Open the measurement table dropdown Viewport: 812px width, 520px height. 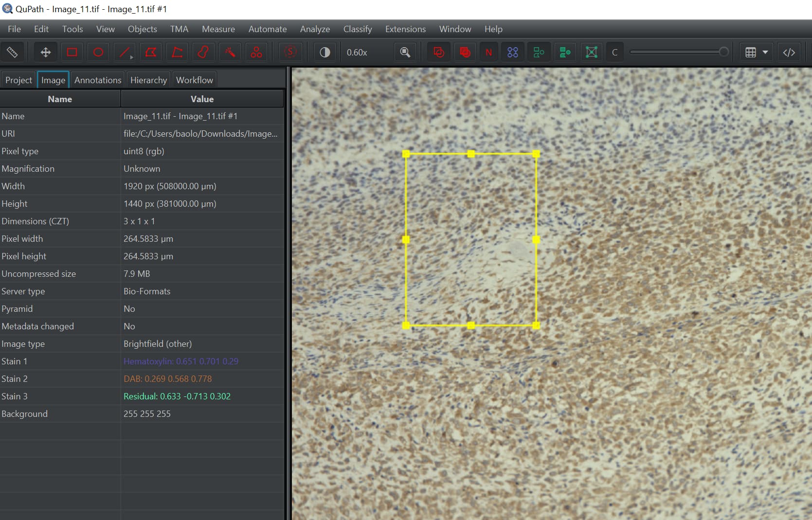(x=766, y=52)
